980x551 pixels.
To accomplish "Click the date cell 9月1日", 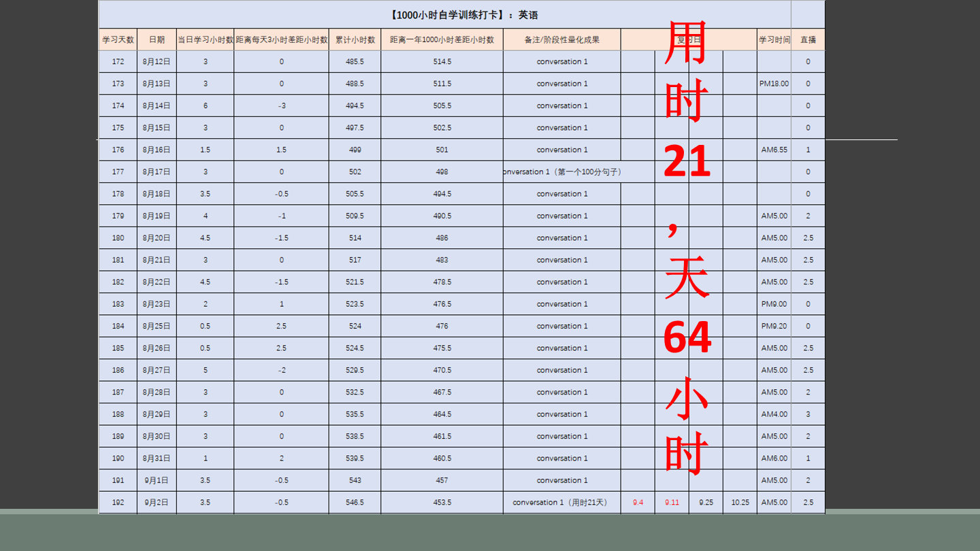I will pos(157,480).
